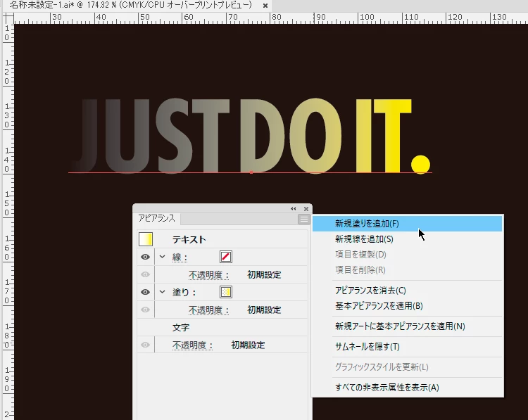Switch to the アピアランス panel tab
The width and height of the screenshot is (528, 420).
tap(157, 218)
